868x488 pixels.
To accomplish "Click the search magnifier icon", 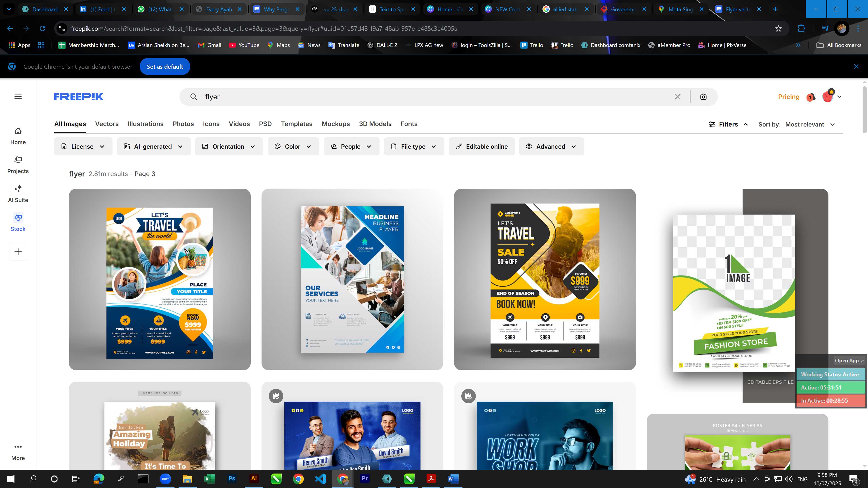I will coord(193,97).
